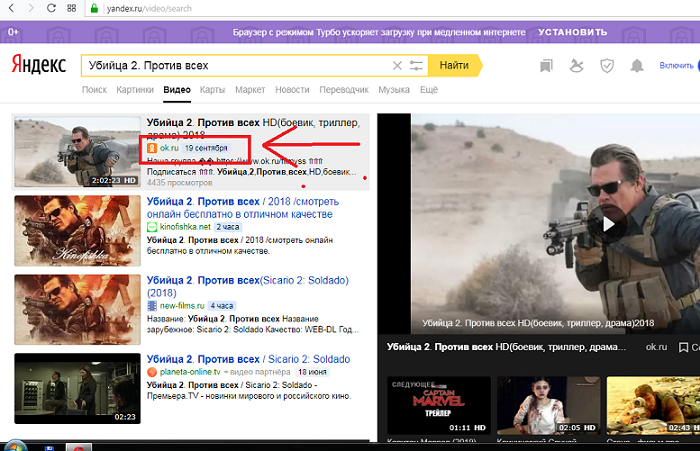Open the 02:43 suggested video thumbnail
Screen dimensions: 700x451
click(x=653, y=405)
